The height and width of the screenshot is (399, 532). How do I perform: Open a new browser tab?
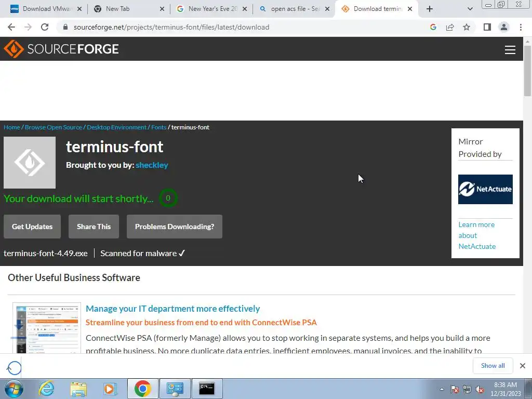pos(430,9)
